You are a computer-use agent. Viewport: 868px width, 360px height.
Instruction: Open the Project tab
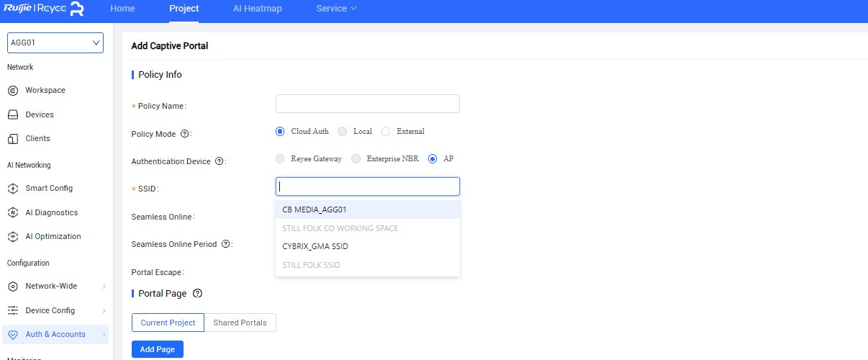(x=184, y=9)
